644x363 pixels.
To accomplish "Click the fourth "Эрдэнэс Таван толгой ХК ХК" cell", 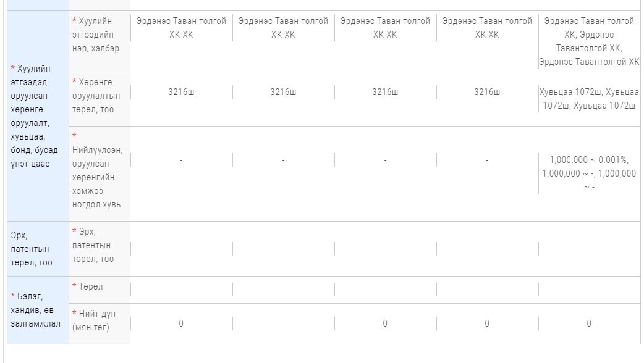I will (487, 28).
